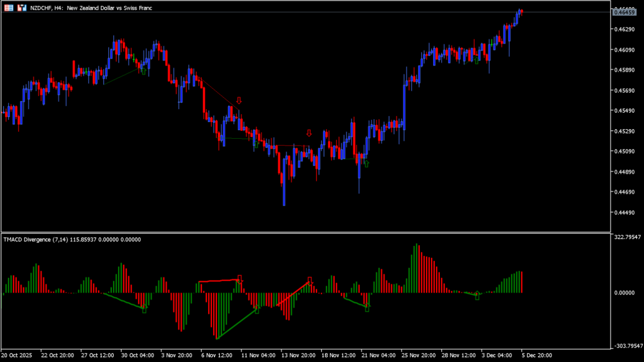Open the one-click trading panel icon
This screenshot has width=644, height=362.
(21, 8)
